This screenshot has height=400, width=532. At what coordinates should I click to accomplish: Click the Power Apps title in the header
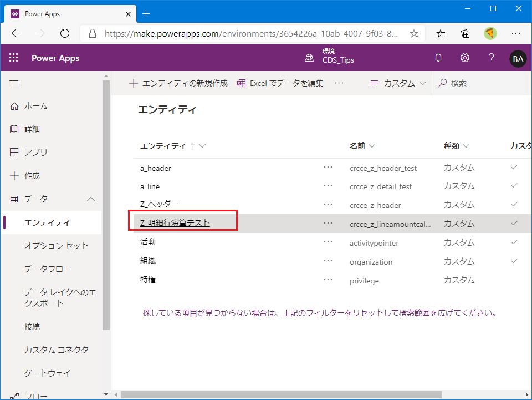pos(55,58)
